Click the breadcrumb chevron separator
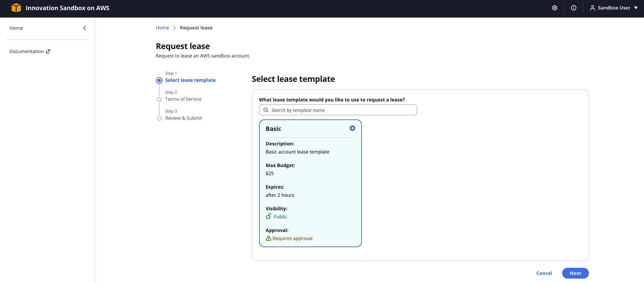The height and width of the screenshot is (283, 644). (175, 28)
